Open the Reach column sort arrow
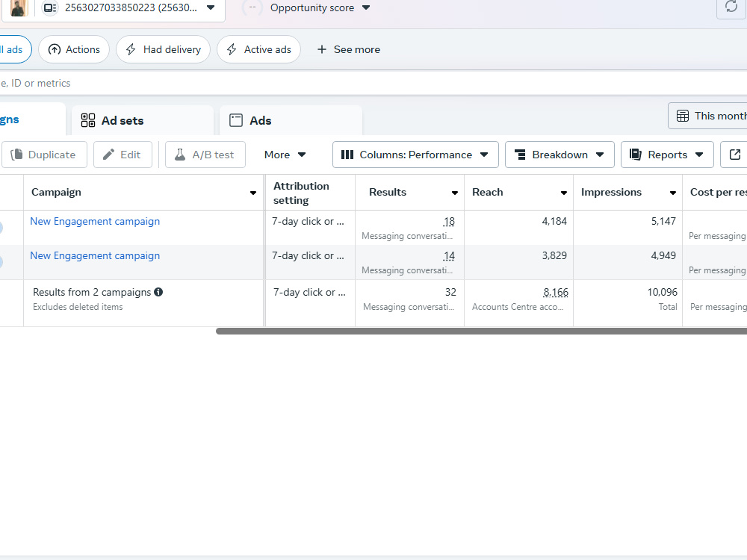Image resolution: width=747 pixels, height=560 pixels. click(x=563, y=193)
